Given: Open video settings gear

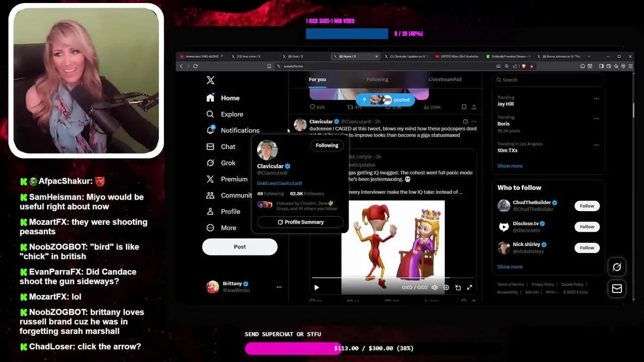Looking at the screenshot, I should (x=446, y=288).
